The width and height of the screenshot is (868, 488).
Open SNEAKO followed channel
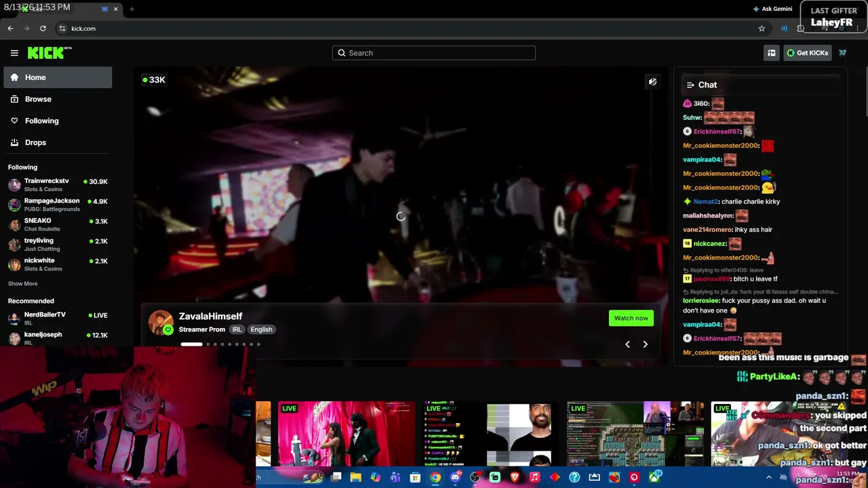pos(58,224)
